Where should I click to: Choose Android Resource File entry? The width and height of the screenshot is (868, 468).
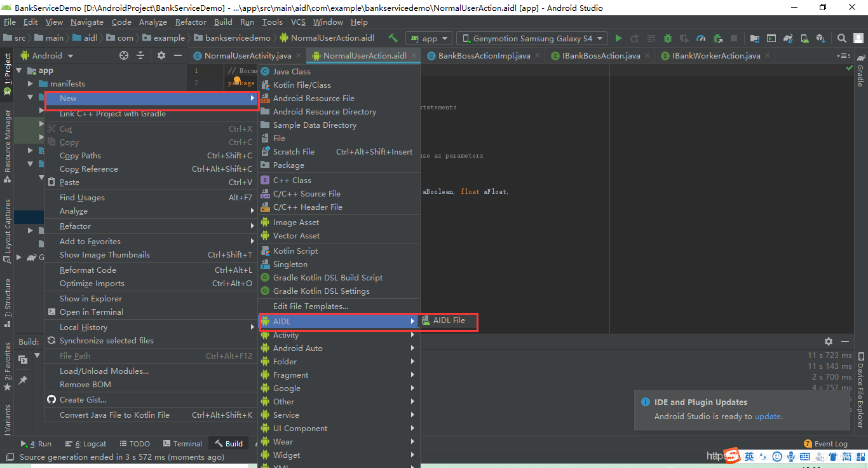339,99
